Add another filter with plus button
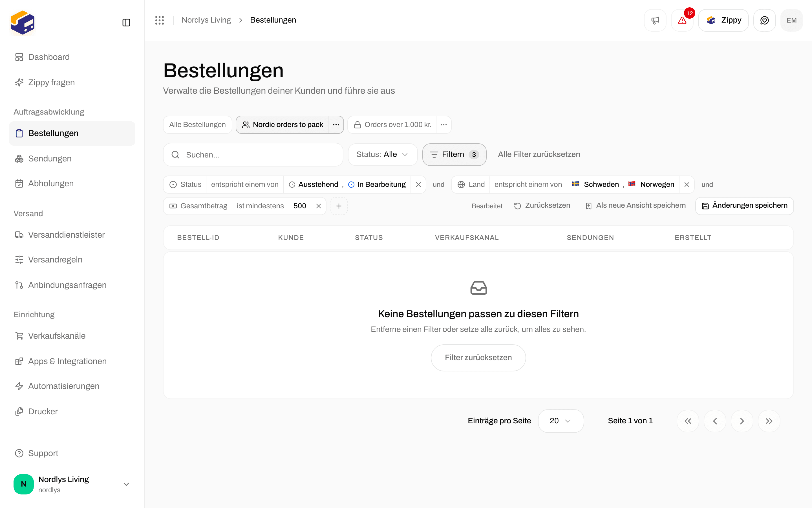The width and height of the screenshot is (812, 508). pos(339,206)
